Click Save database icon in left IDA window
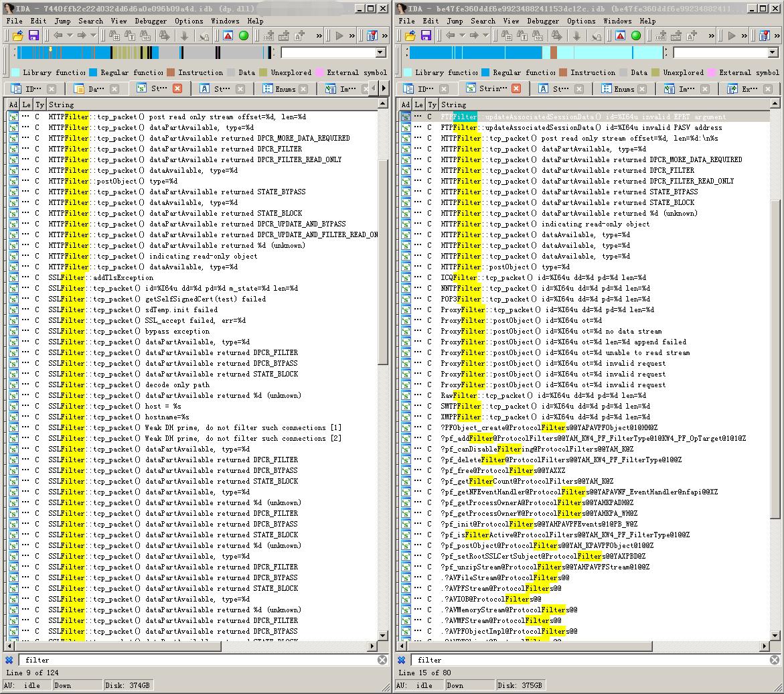The width and height of the screenshot is (784, 694). pyautogui.click(x=33, y=36)
